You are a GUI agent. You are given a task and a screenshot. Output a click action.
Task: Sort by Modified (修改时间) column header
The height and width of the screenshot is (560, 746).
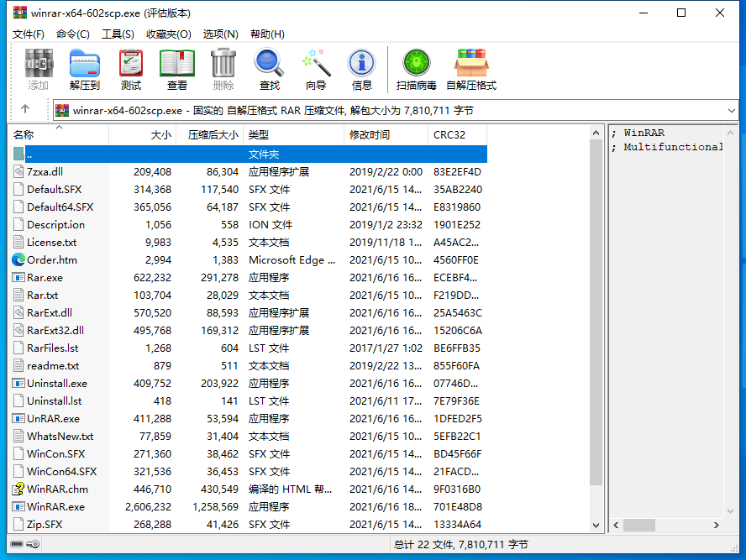pyautogui.click(x=386, y=135)
